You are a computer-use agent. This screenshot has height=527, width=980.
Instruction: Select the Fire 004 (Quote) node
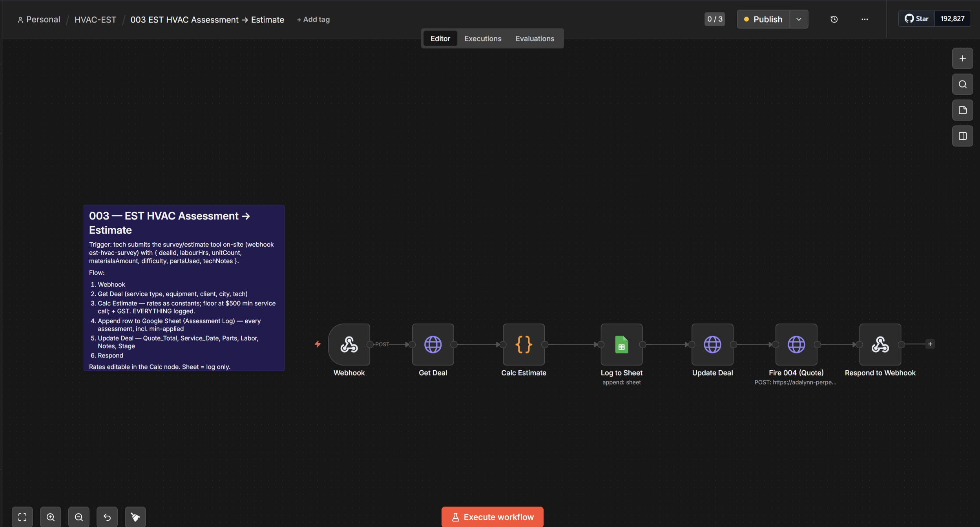796,344
